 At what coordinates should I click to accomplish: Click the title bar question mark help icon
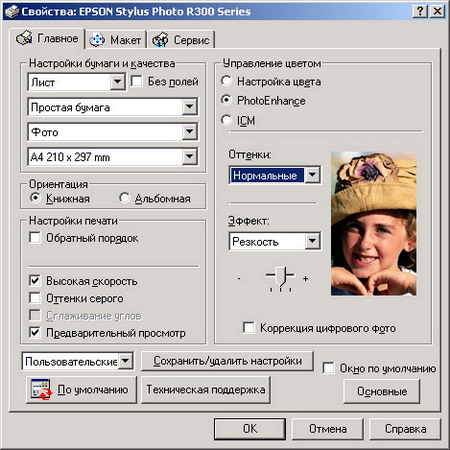(x=420, y=12)
